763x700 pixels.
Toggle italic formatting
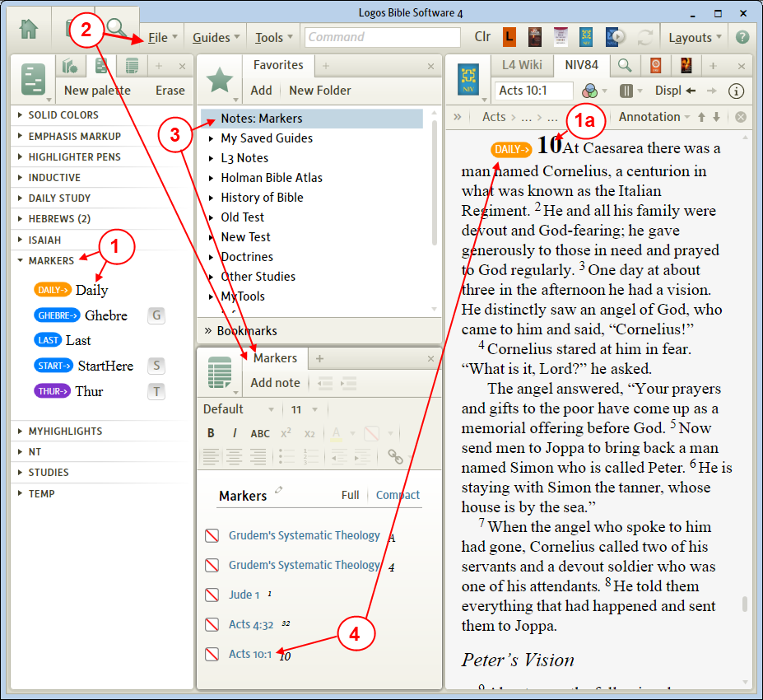pyautogui.click(x=235, y=433)
